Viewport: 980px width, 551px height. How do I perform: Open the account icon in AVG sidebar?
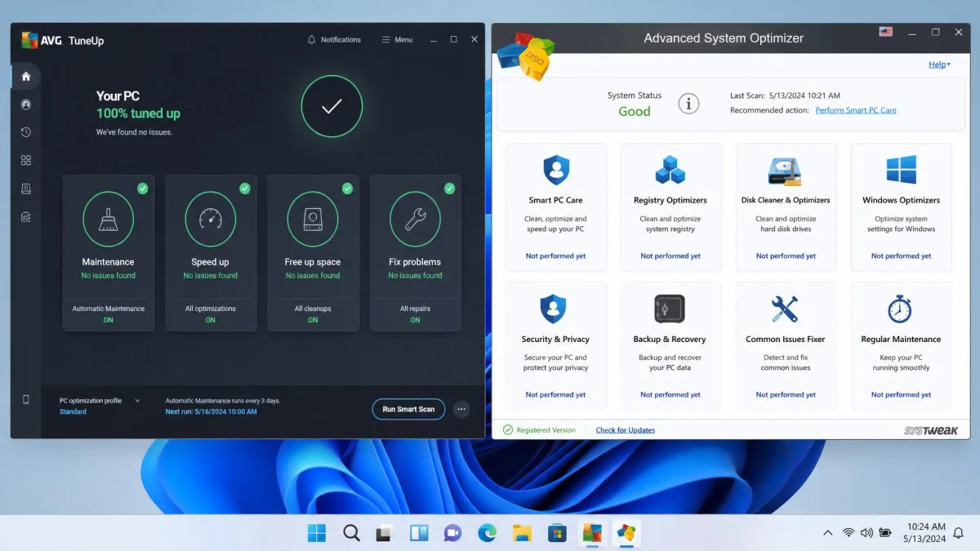(26, 104)
